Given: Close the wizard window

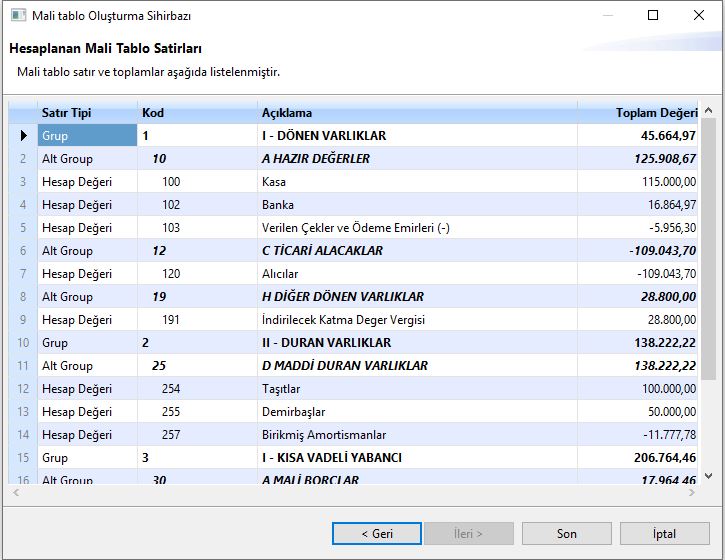Looking at the screenshot, I should (698, 16).
